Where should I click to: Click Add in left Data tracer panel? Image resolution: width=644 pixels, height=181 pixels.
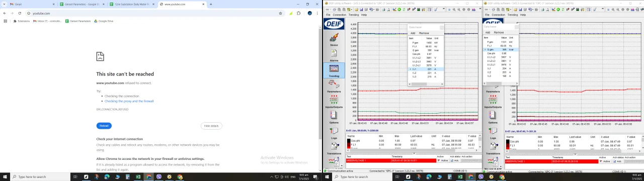pyautogui.click(x=413, y=33)
